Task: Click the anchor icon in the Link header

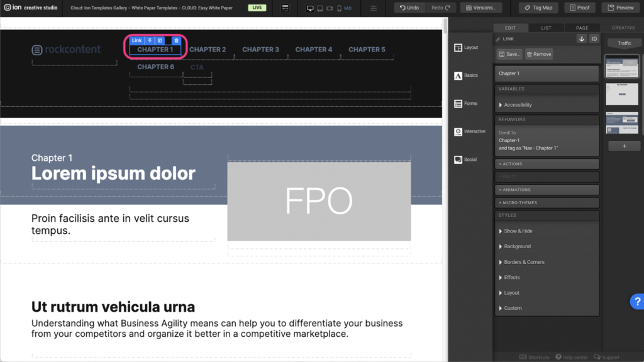Action: pos(582,39)
